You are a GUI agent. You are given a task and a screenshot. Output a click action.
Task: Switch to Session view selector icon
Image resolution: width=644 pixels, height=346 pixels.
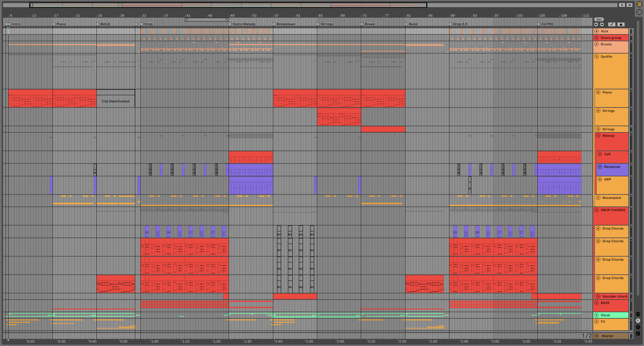[x=639, y=12]
